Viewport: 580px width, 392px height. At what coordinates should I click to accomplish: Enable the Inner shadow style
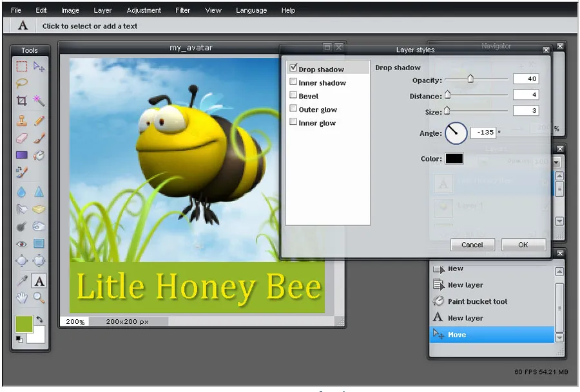tap(293, 82)
